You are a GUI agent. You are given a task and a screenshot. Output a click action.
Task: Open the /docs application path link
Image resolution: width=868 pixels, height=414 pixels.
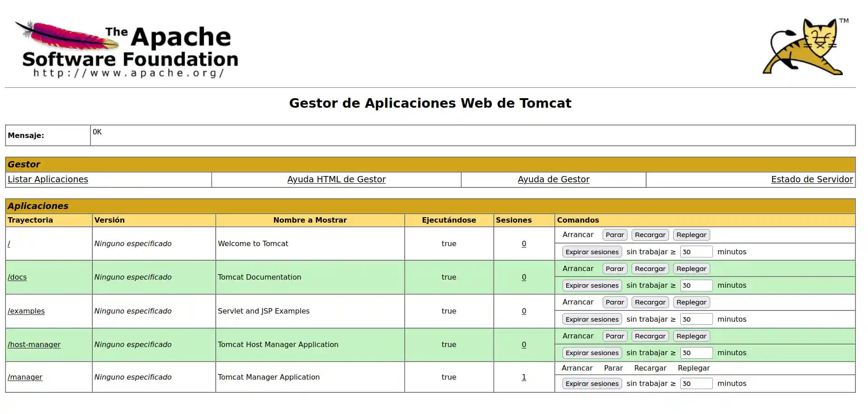tap(17, 277)
